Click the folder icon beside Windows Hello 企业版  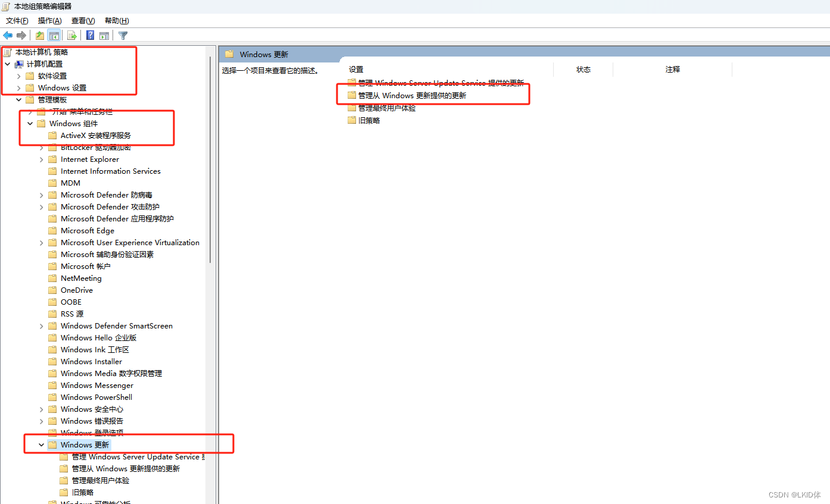click(52, 338)
